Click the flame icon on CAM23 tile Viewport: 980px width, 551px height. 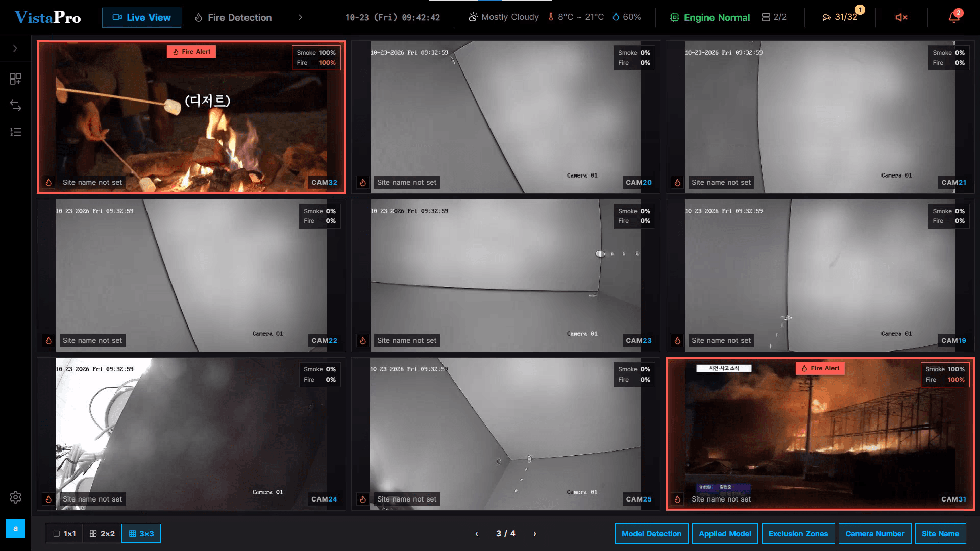[x=363, y=340]
